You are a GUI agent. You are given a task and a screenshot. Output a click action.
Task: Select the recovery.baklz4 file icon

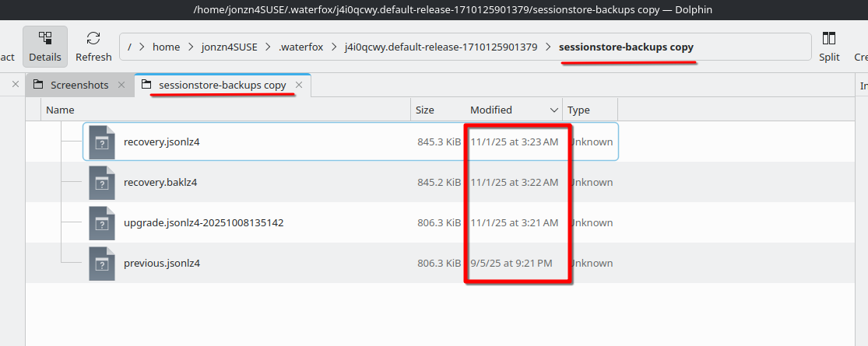tap(102, 183)
